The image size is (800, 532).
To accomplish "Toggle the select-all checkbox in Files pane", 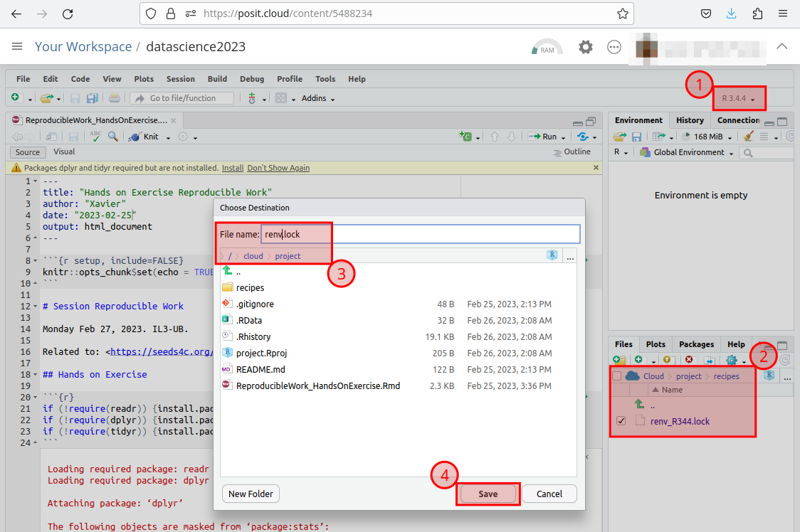I will tap(617, 376).
